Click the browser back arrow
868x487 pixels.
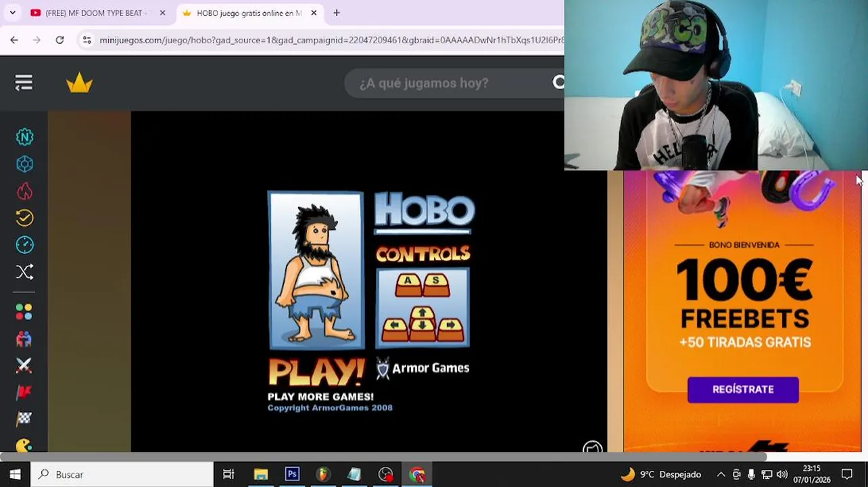coord(14,40)
